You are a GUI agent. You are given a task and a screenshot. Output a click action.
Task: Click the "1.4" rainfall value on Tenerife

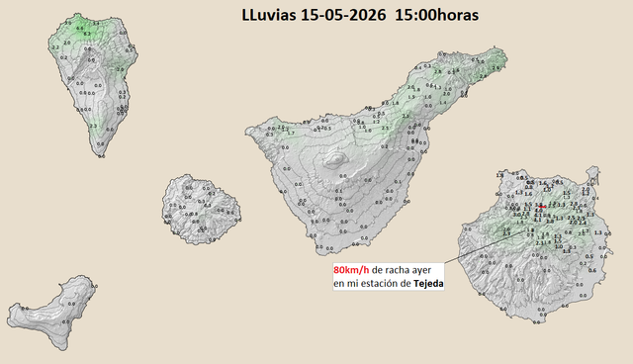443,103
